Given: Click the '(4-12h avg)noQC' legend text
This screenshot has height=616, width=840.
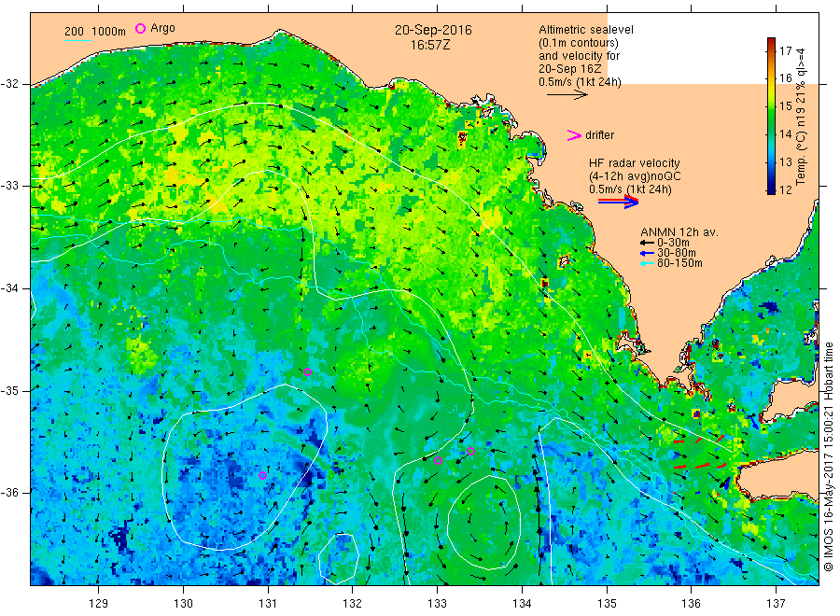Looking at the screenshot, I should click(x=635, y=176).
